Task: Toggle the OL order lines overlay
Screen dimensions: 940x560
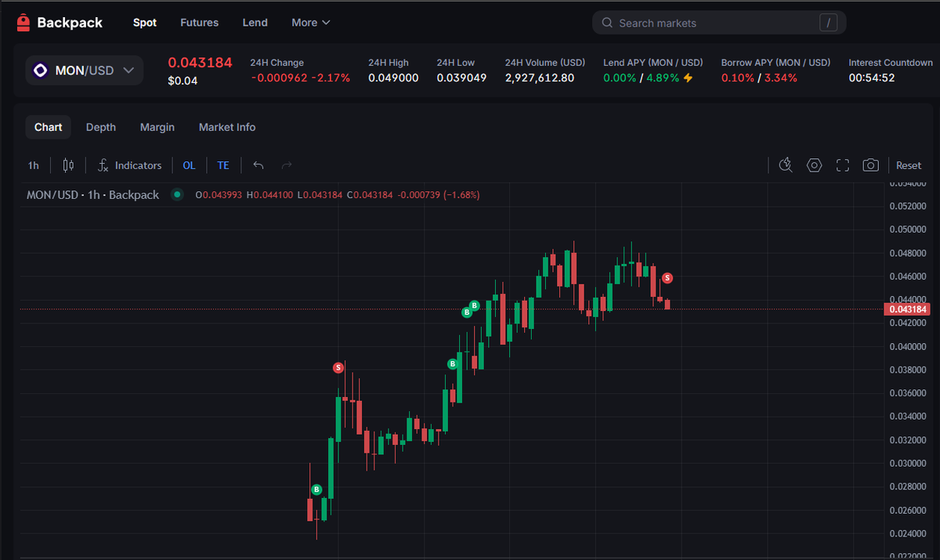Action: 190,165
